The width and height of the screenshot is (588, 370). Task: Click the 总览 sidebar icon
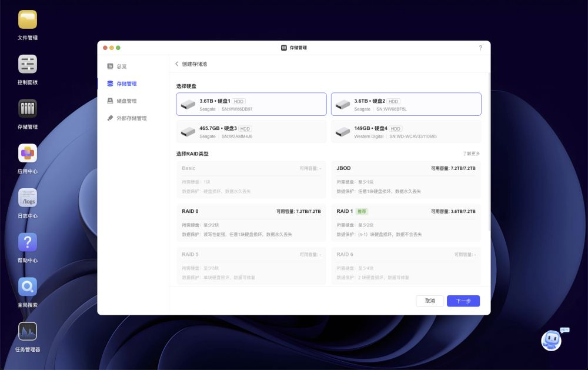click(111, 66)
